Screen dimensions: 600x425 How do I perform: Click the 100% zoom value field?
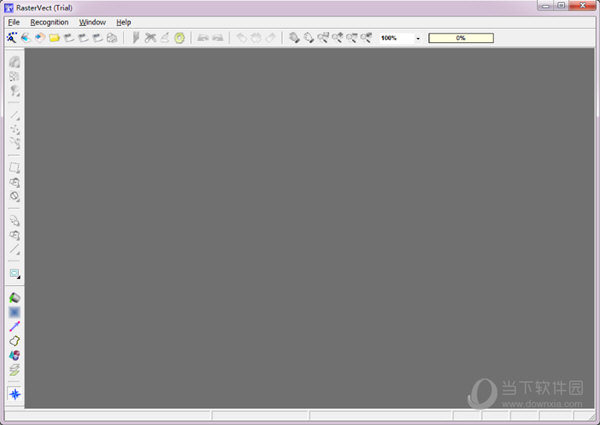396,38
